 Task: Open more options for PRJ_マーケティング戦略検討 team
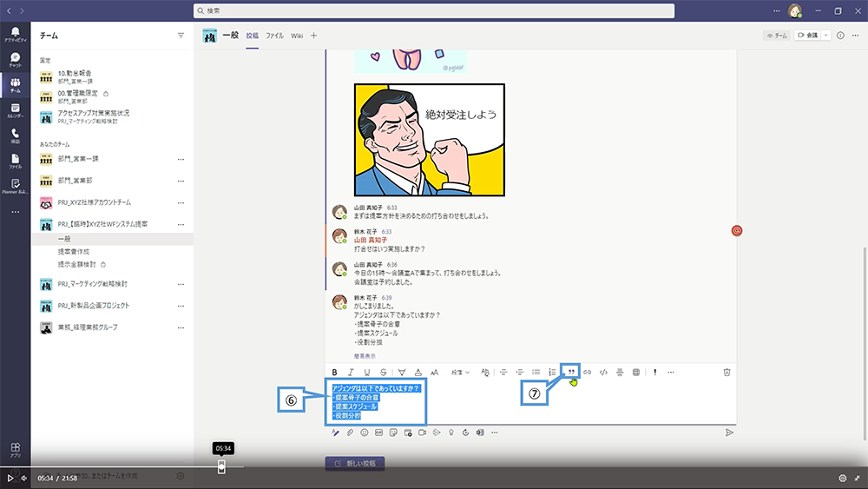(x=181, y=284)
